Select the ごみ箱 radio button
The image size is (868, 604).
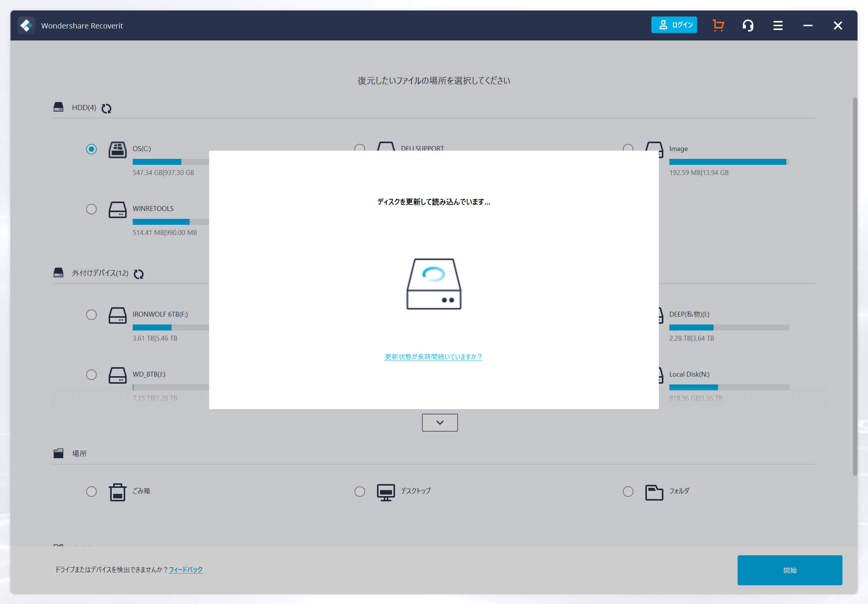91,491
